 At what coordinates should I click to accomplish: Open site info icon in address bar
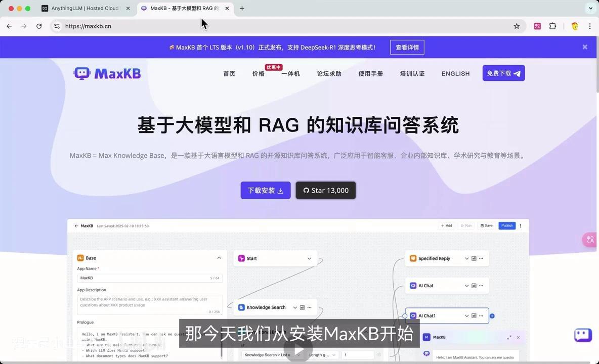(57, 26)
